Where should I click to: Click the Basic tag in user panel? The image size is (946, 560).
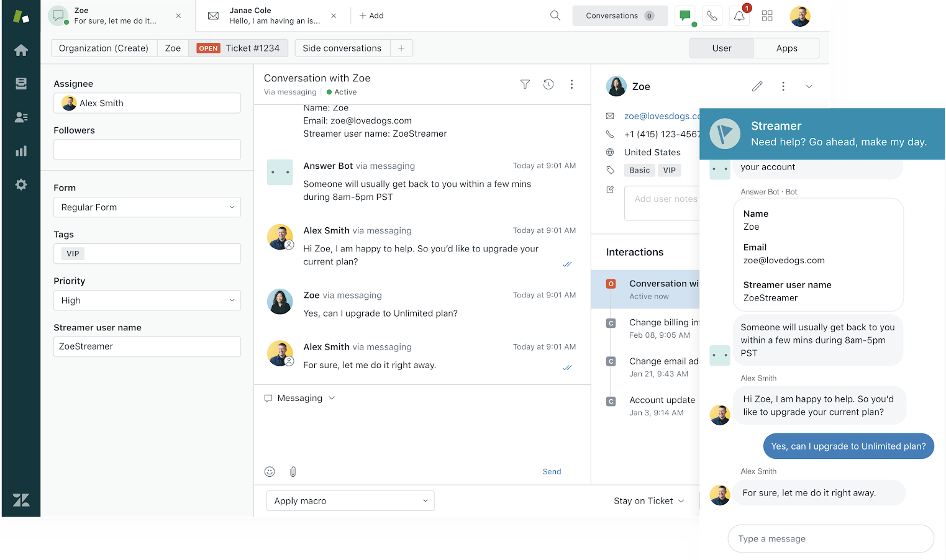(x=639, y=171)
